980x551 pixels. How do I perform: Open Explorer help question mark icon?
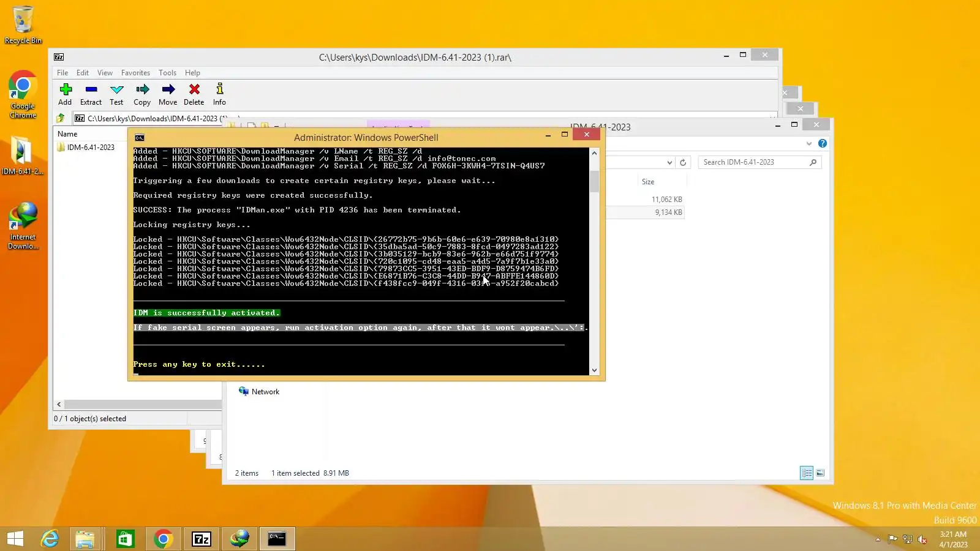point(823,143)
